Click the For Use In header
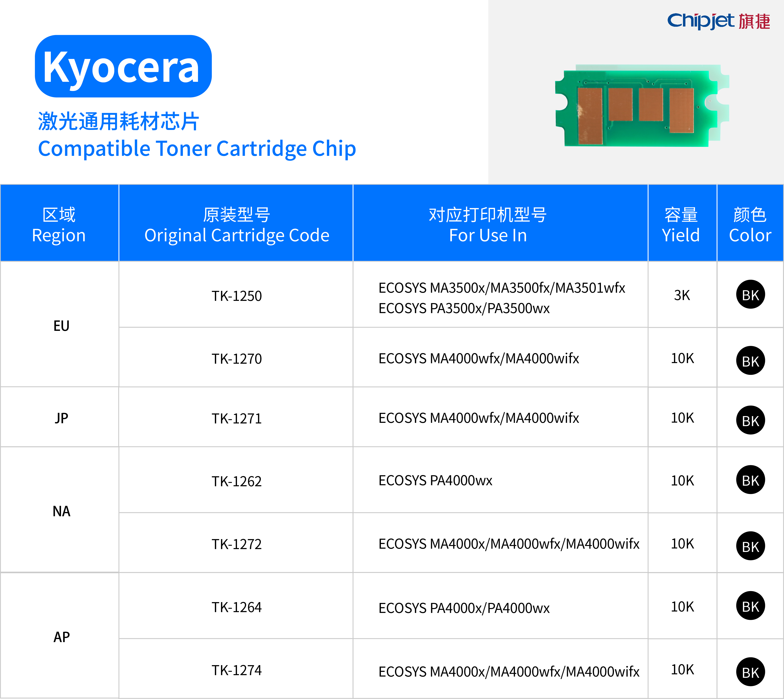The height and width of the screenshot is (699, 784). click(488, 225)
